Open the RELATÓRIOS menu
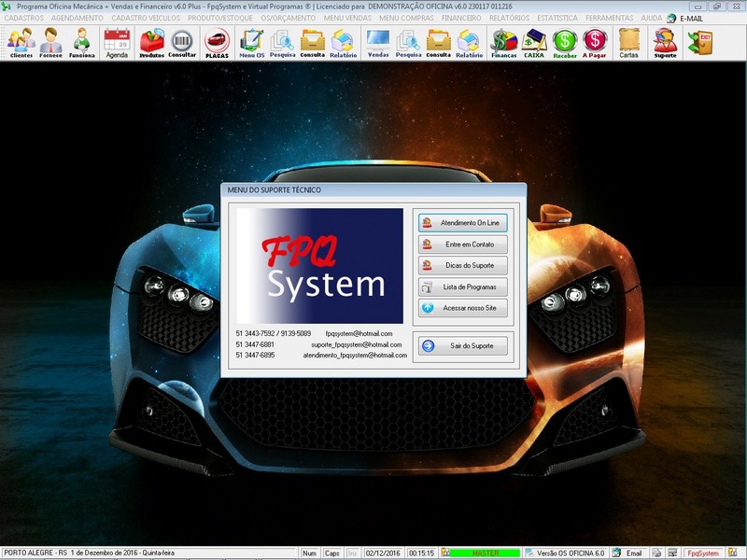This screenshot has height=560, width=747. click(x=509, y=18)
